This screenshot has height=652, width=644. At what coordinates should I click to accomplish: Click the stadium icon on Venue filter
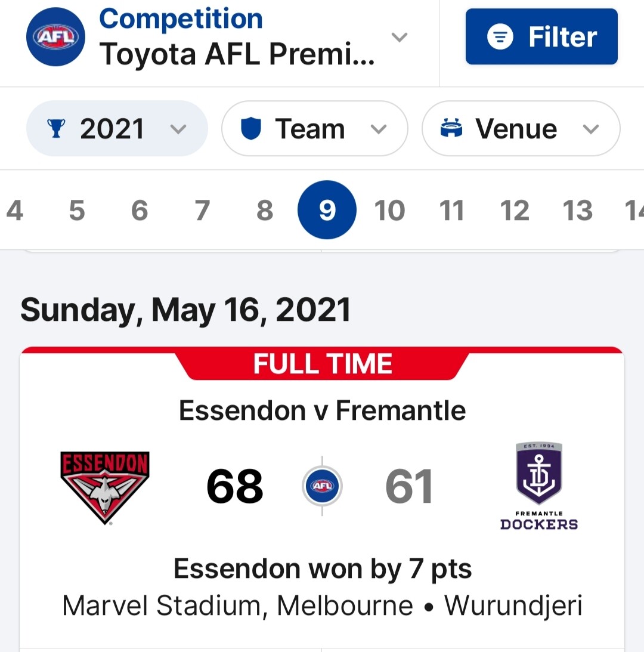pos(451,129)
